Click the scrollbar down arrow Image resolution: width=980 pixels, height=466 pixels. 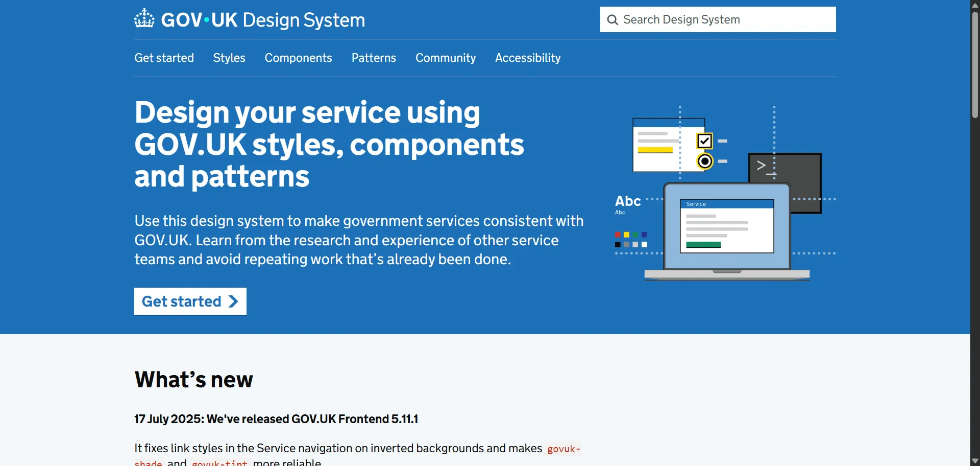pyautogui.click(x=975, y=461)
